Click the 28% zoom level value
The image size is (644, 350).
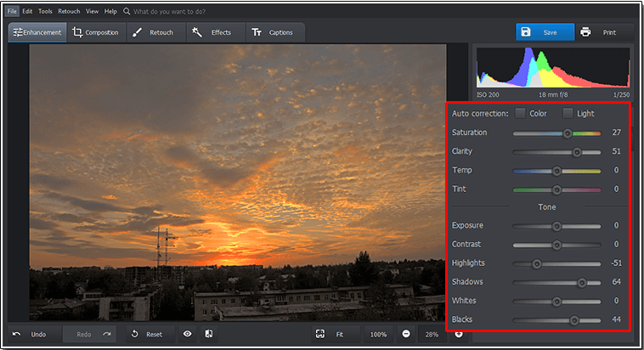pos(432,335)
